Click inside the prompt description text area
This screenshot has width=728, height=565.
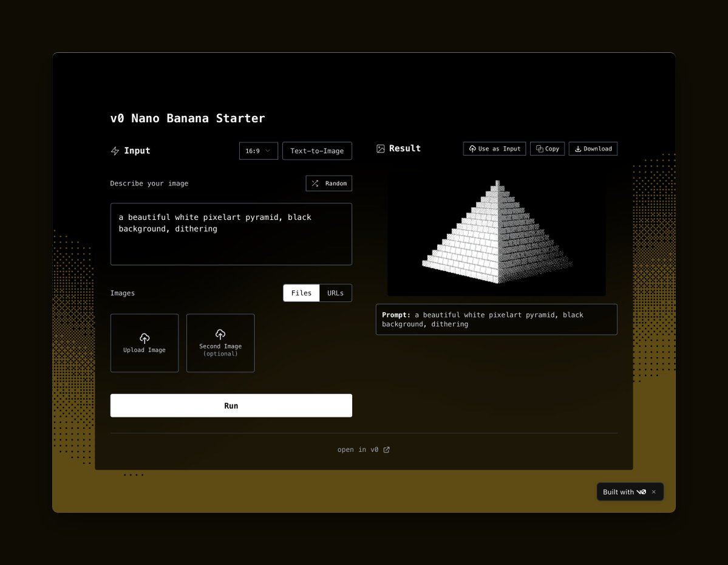coord(231,234)
